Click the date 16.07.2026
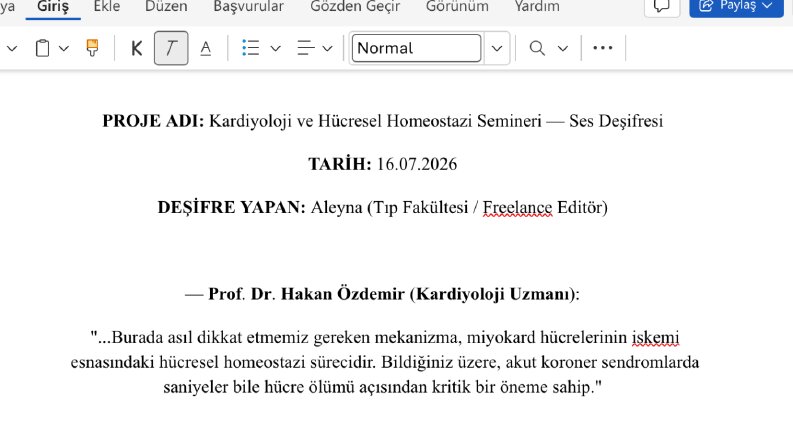Viewport: 793px width, 446px height. (x=417, y=164)
